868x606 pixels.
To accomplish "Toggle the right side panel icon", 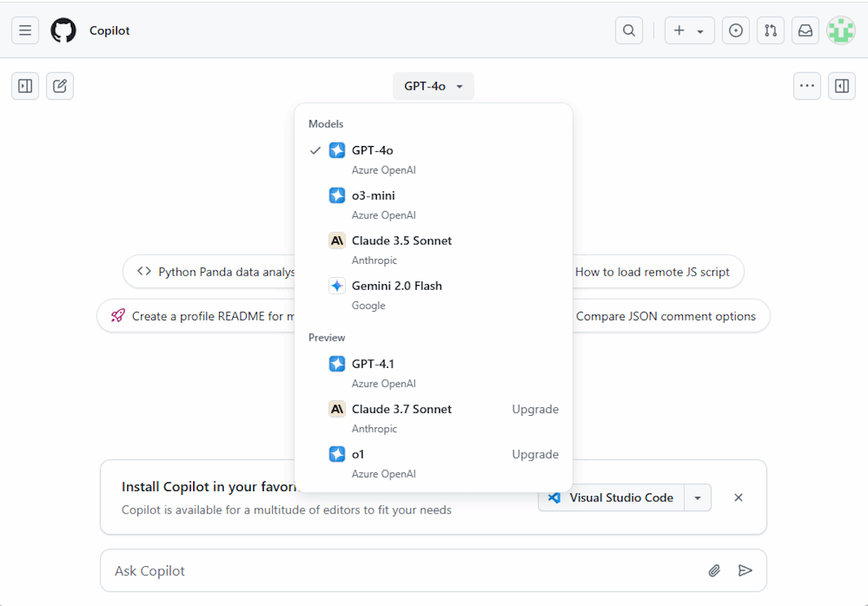I will pos(842,86).
